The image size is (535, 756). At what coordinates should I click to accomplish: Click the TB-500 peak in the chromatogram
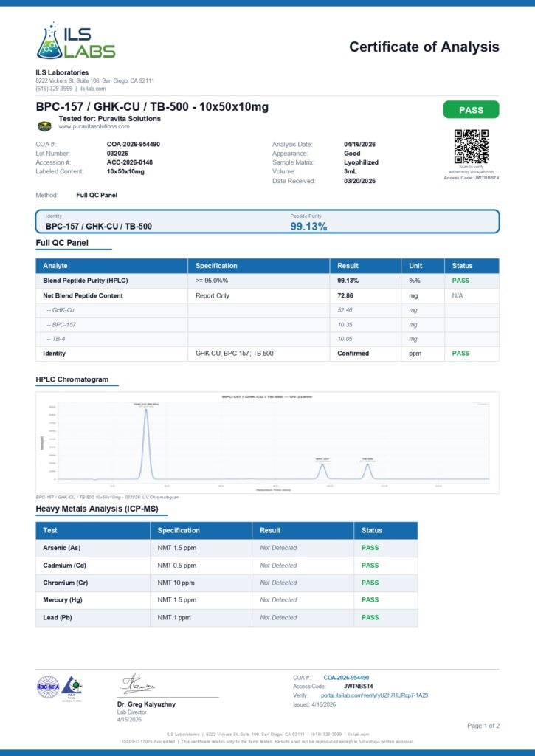[x=367, y=470]
